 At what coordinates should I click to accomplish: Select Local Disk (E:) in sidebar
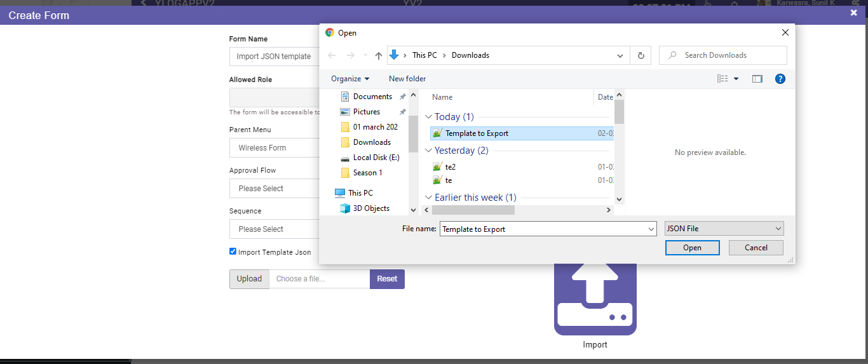tap(376, 158)
